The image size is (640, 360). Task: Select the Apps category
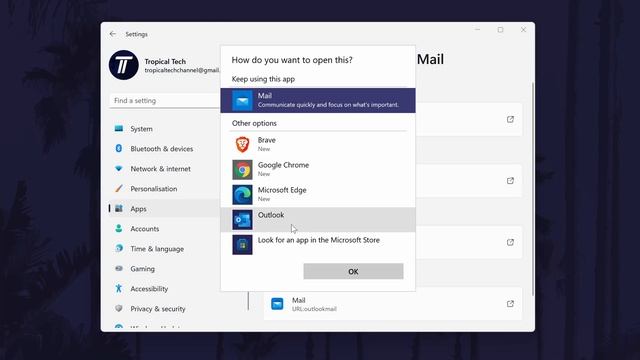(164, 209)
